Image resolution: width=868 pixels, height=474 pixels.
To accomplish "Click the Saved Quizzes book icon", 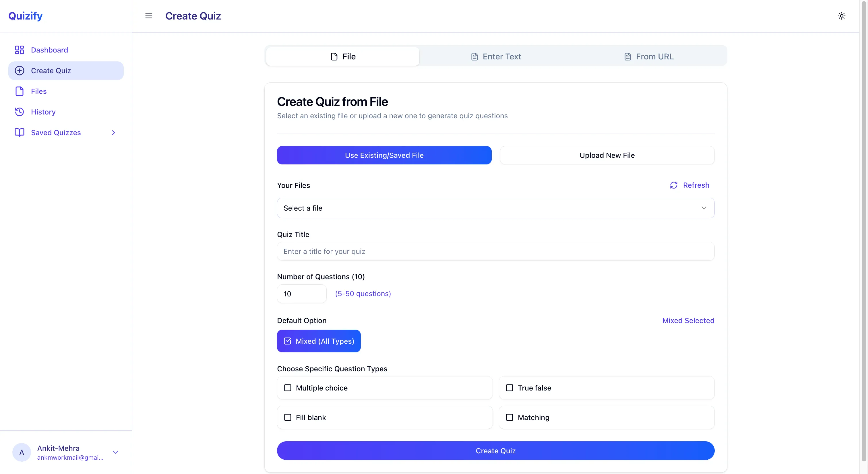I will 19,132.
